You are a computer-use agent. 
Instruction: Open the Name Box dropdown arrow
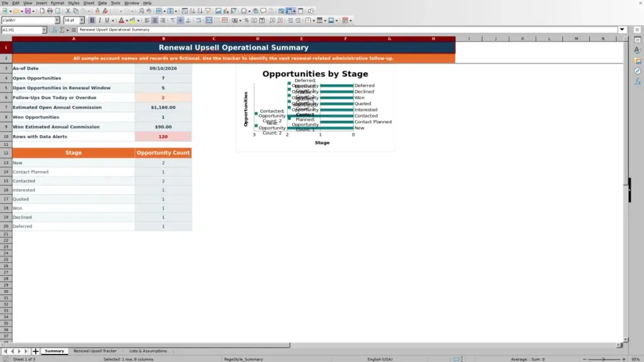pyautogui.click(x=44, y=30)
